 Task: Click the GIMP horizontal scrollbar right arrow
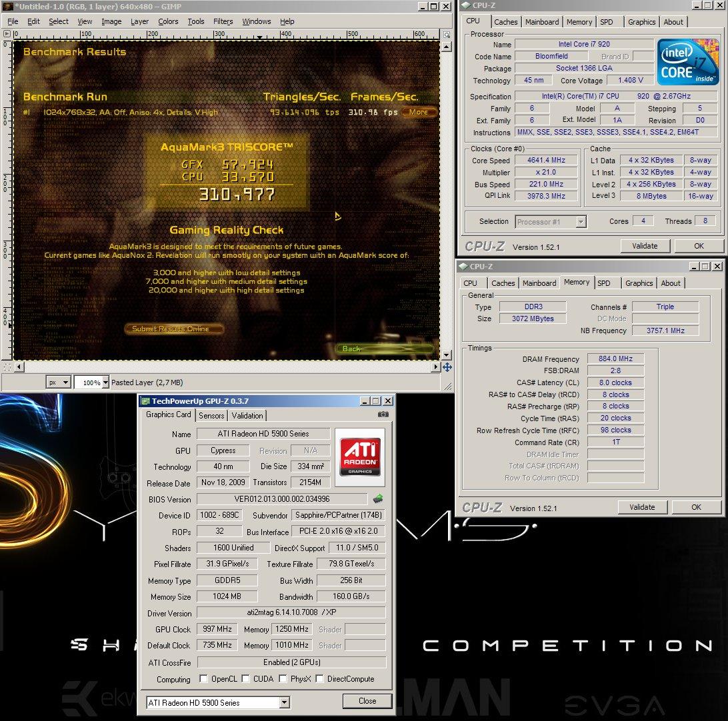click(436, 367)
